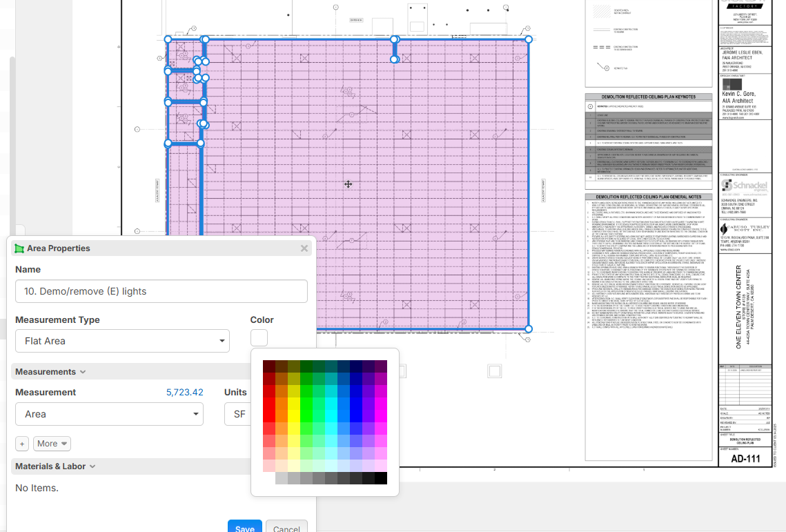Open the Units dropdown showing SF

click(237, 414)
